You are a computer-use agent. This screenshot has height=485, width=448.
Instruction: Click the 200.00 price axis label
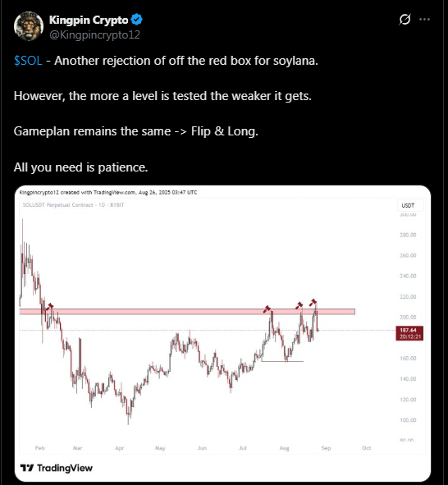408,317
